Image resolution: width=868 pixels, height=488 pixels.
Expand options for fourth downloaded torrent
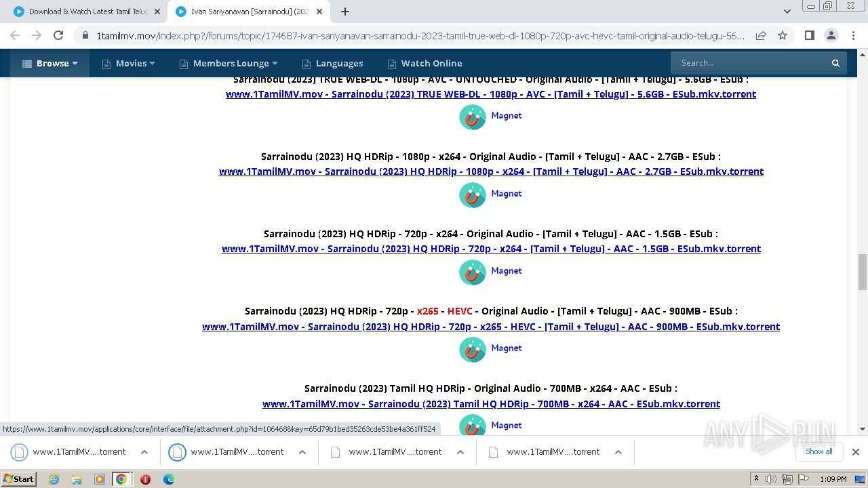(618, 452)
